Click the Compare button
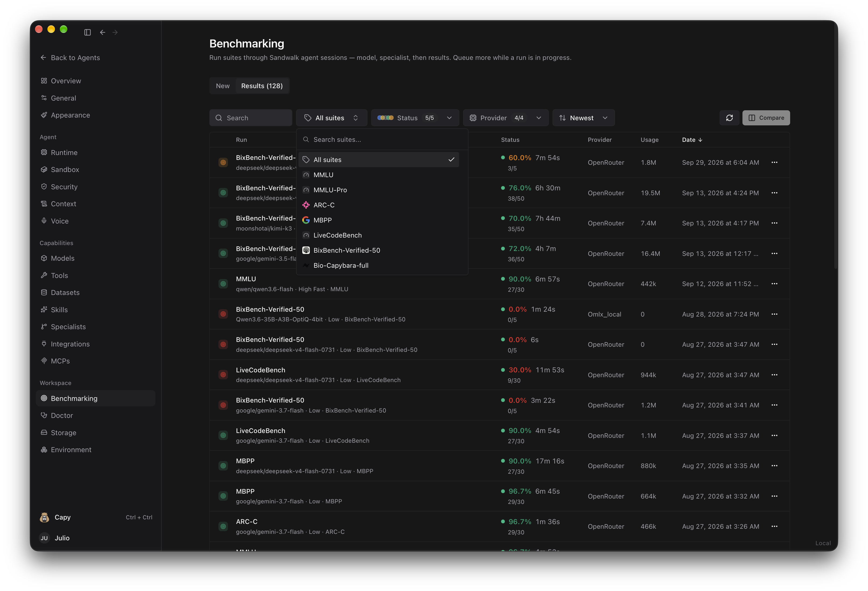This screenshot has height=591, width=868. (766, 118)
